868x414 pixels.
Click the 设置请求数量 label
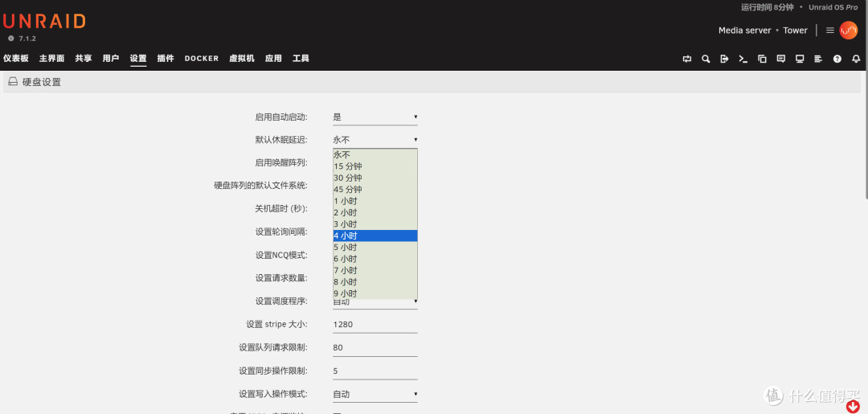pyautogui.click(x=281, y=278)
